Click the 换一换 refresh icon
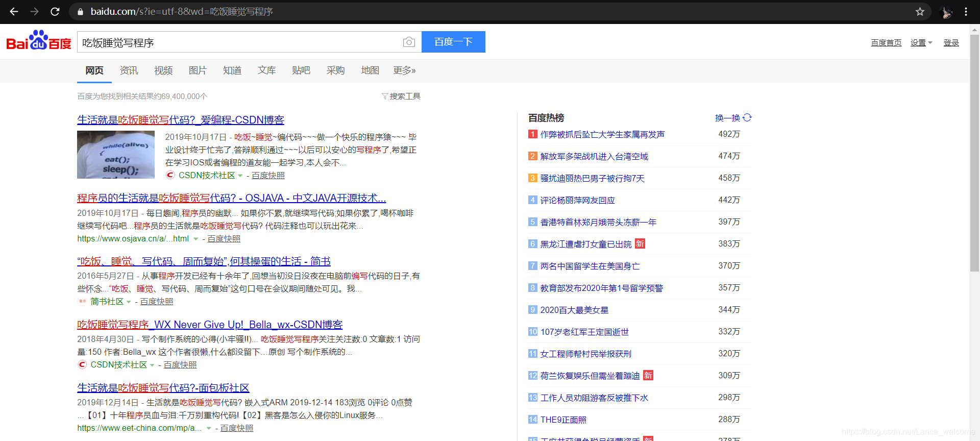Screen dimensions: 980x441 [747, 117]
